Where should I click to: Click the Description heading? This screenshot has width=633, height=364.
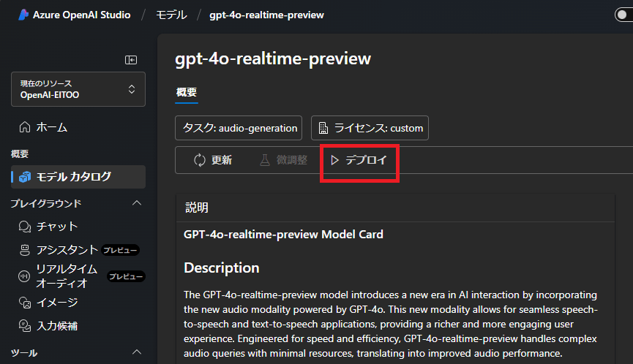[x=222, y=268]
